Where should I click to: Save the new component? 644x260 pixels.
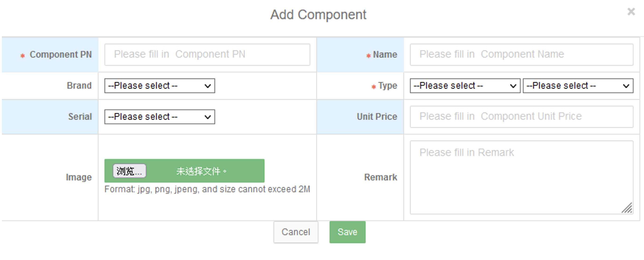347,232
